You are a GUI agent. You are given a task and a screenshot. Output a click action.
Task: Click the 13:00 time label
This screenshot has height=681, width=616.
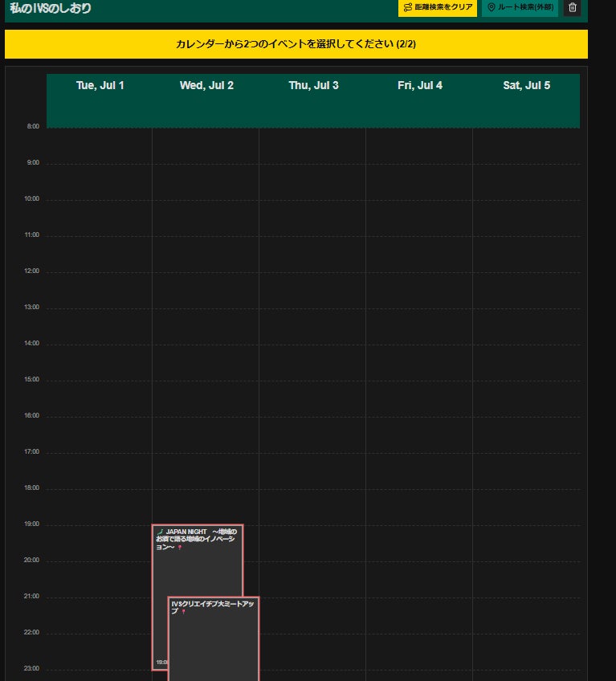(31, 307)
